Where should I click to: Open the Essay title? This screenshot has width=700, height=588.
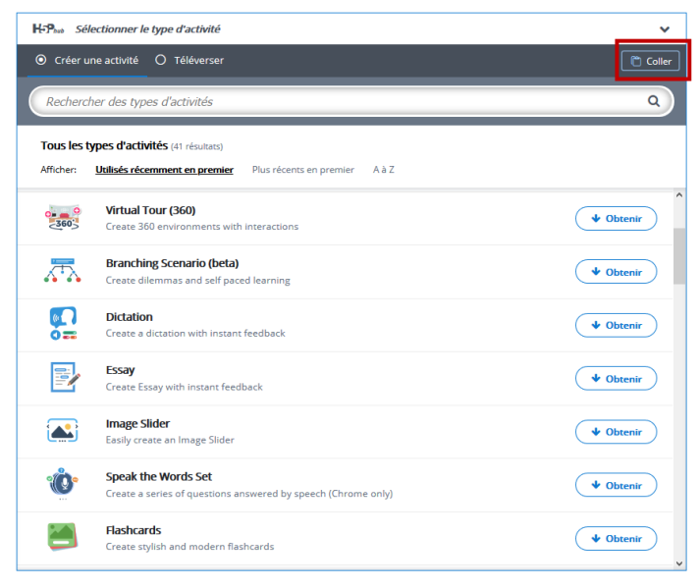tap(120, 370)
